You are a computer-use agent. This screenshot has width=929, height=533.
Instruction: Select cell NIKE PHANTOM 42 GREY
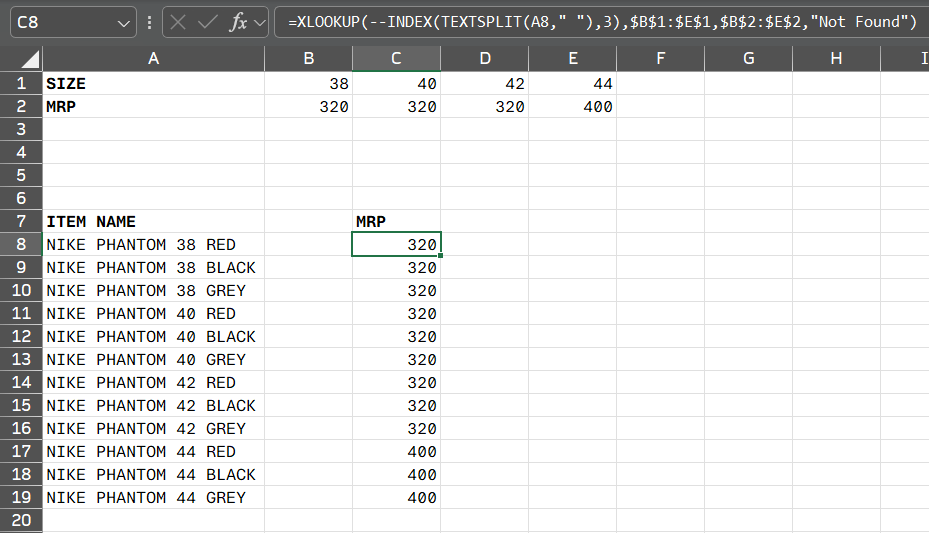[x=153, y=429]
